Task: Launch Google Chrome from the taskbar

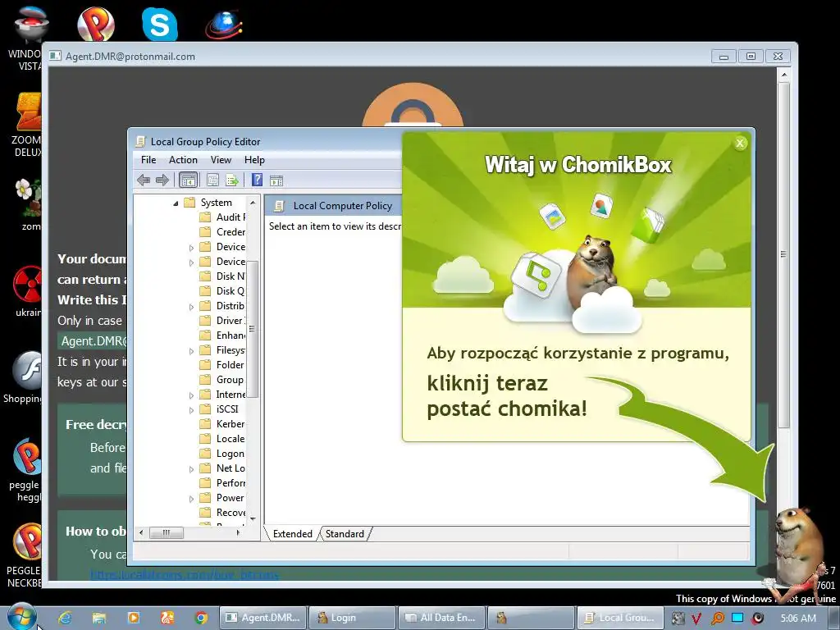Action: click(201, 618)
